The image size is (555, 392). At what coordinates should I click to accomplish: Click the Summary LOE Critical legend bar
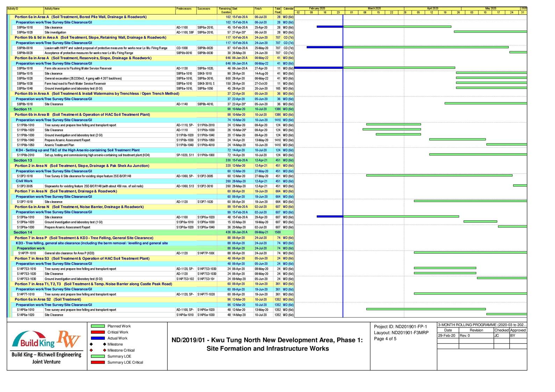pos(98,362)
